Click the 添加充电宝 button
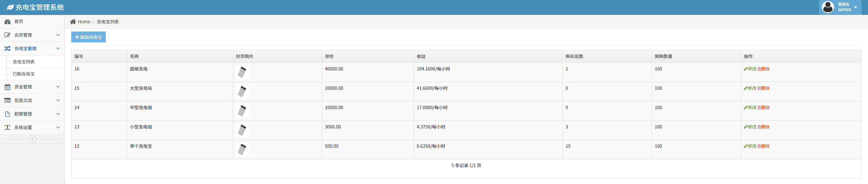The image size is (868, 184). 89,37
